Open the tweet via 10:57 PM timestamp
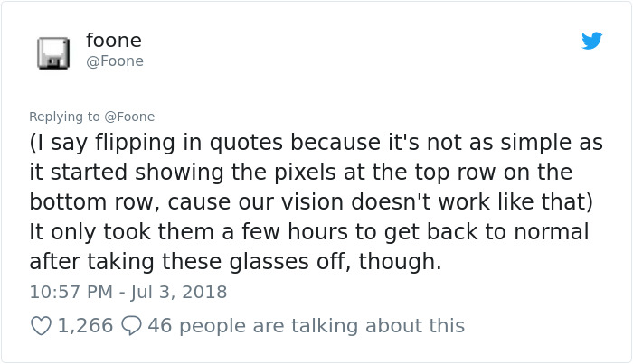The image size is (633, 364). 71,292
